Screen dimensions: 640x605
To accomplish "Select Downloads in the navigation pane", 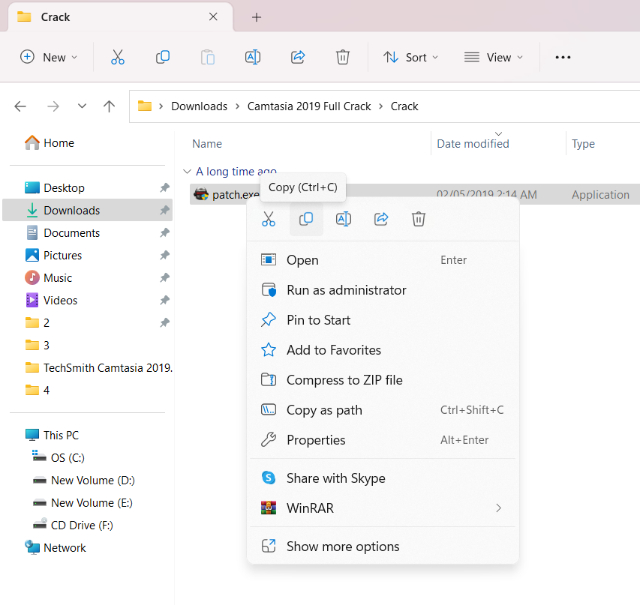I will click(x=87, y=210).
